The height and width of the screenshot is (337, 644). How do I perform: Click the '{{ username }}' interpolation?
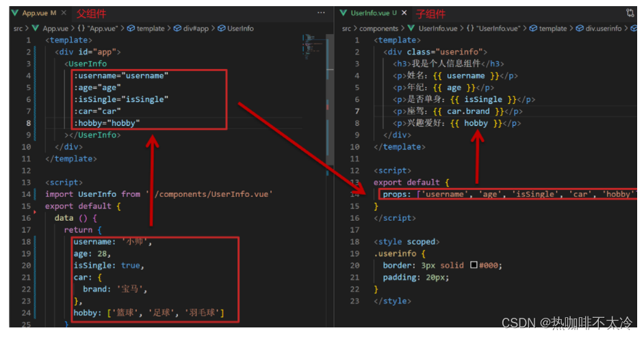coord(466,75)
